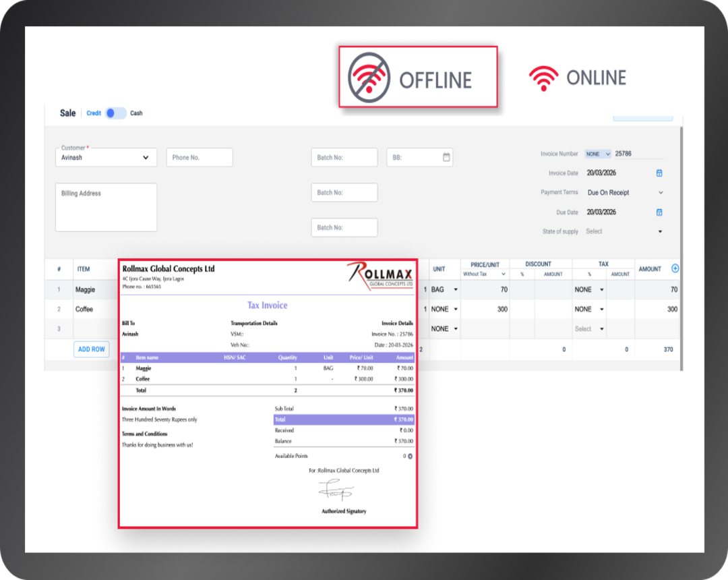Screen dimensions: 728x580
Task: Click the ADD ROW button
Action: 92,349
